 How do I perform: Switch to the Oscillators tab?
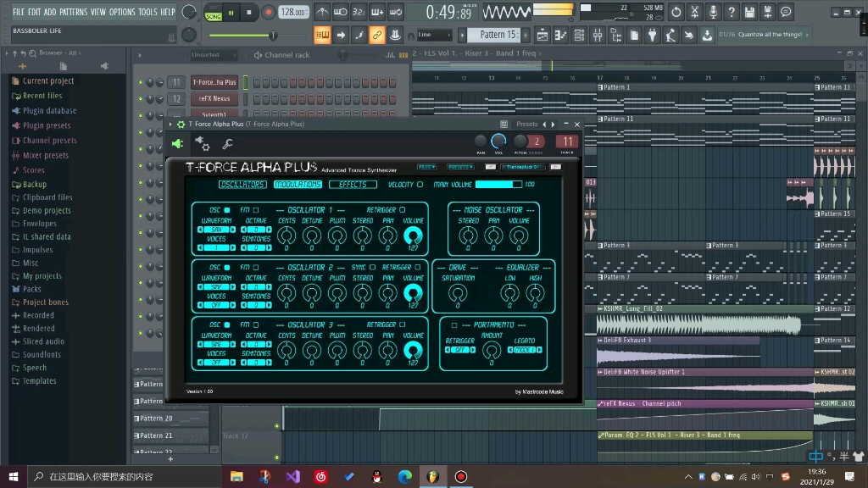242,184
